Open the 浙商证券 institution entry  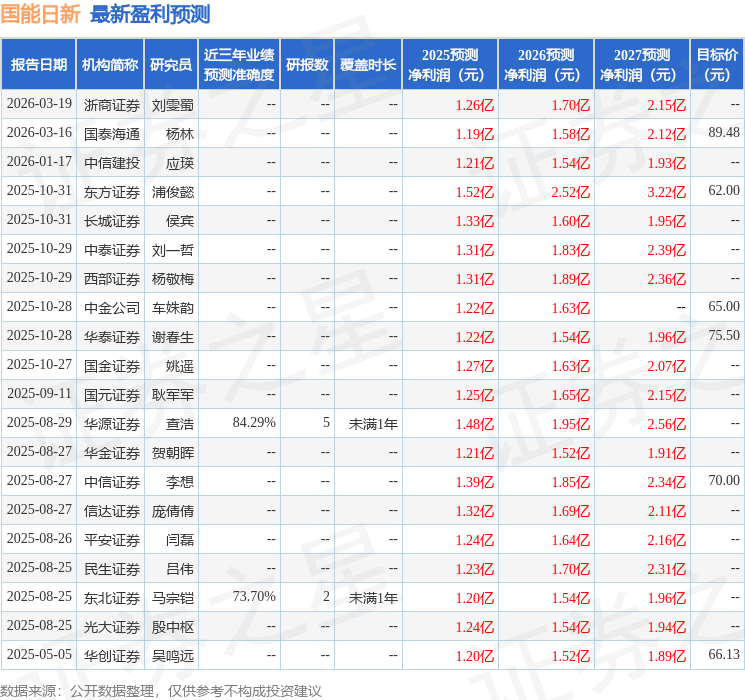click(x=111, y=105)
